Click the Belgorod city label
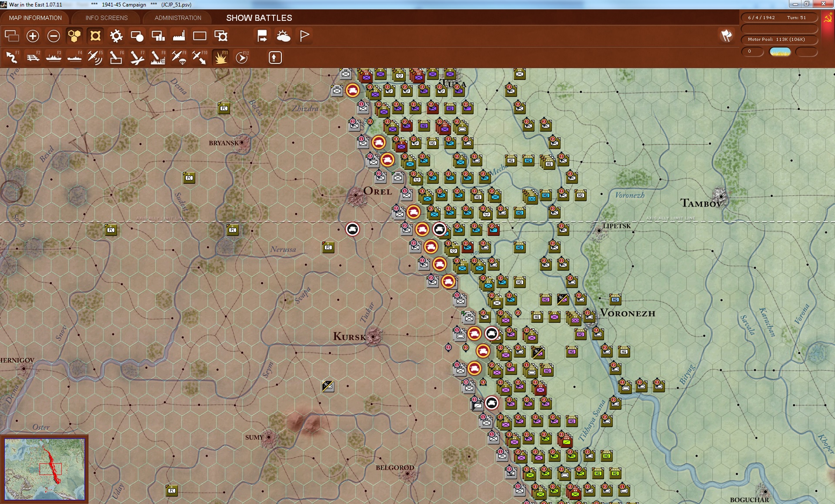Image resolution: width=835 pixels, height=504 pixels. point(395,468)
